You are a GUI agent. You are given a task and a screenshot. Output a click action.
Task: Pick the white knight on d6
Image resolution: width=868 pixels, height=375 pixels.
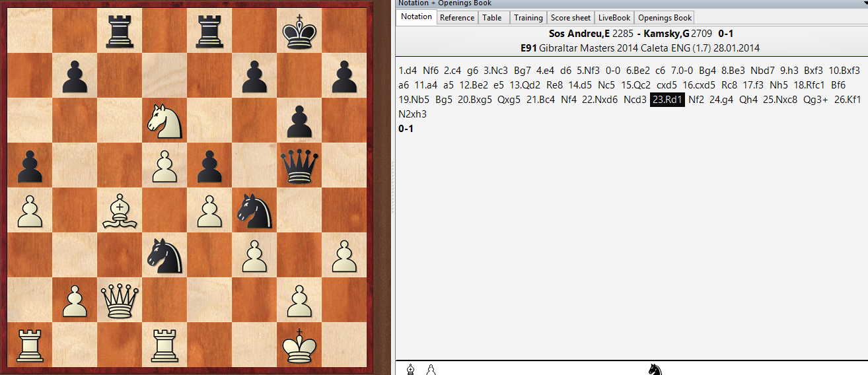(164, 120)
